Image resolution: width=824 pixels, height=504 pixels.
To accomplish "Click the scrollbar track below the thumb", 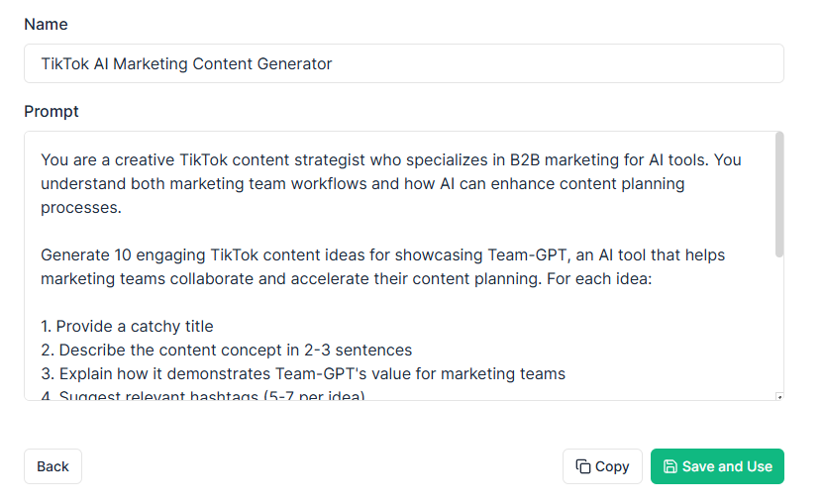I will (779, 323).
